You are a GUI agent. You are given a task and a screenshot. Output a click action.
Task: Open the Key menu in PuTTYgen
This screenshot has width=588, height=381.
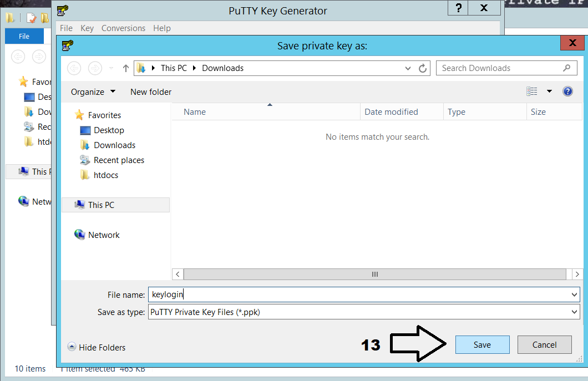[x=87, y=28]
